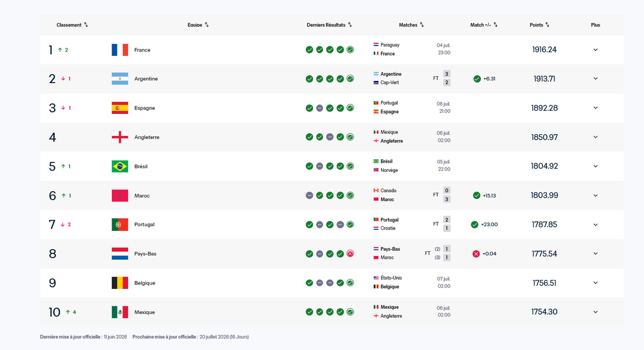The image size is (644, 350).
Task: Open the Brésil vs Norvège match
Action: click(x=412, y=166)
